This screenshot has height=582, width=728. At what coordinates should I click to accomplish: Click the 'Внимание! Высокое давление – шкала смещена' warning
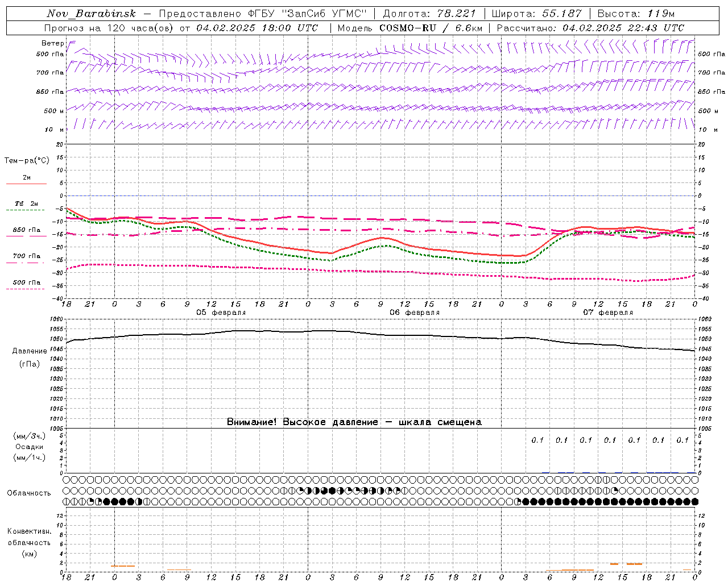[x=354, y=422]
